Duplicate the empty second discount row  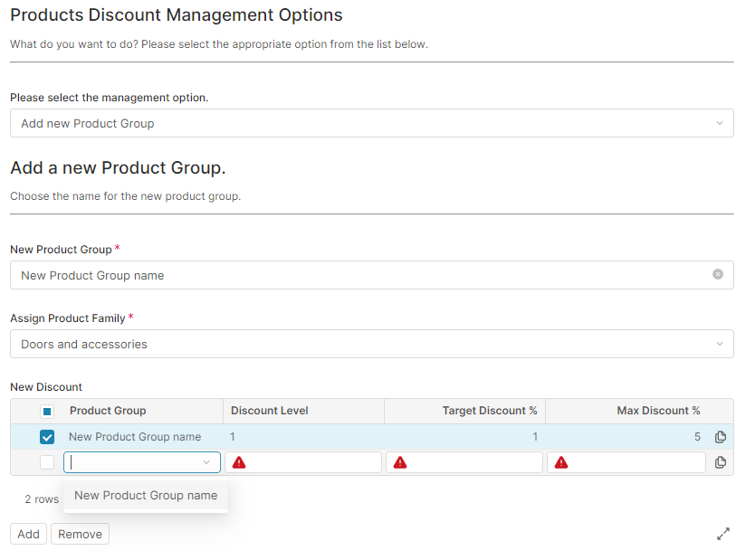point(721,462)
